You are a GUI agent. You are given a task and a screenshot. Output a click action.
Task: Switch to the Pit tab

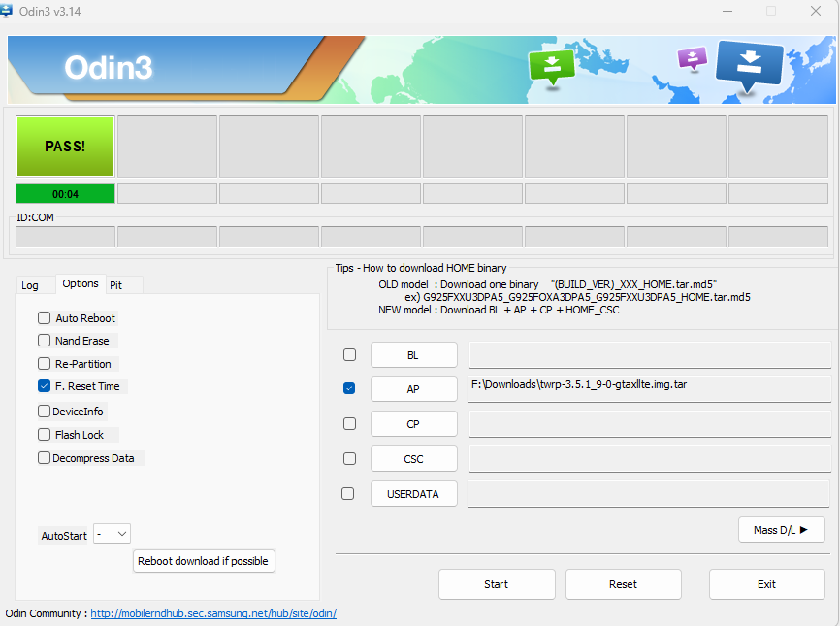[116, 285]
